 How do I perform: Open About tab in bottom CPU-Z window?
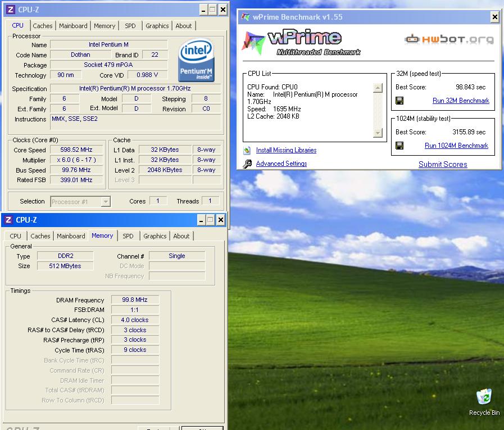click(x=181, y=236)
